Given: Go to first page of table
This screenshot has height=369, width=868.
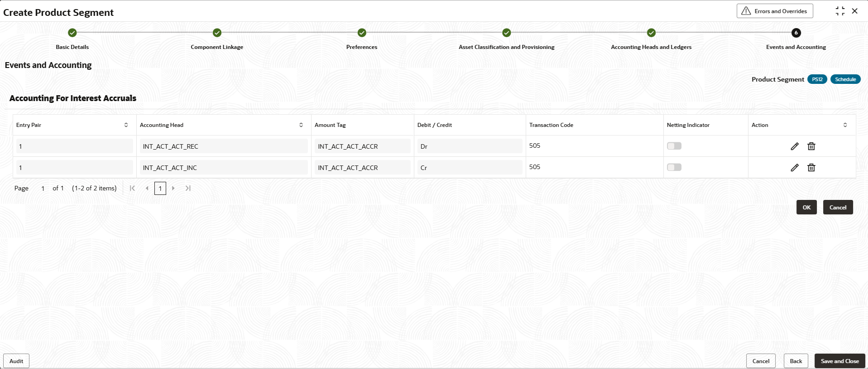Looking at the screenshot, I should (x=132, y=188).
